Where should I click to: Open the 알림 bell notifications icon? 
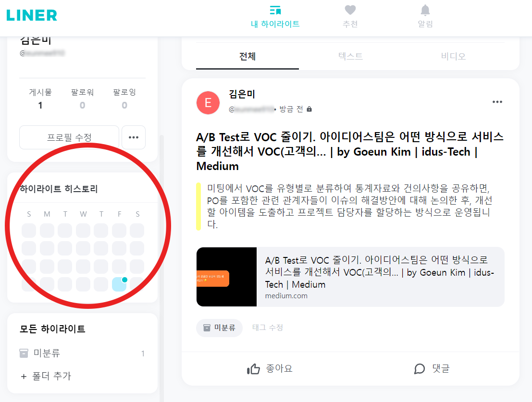425,10
